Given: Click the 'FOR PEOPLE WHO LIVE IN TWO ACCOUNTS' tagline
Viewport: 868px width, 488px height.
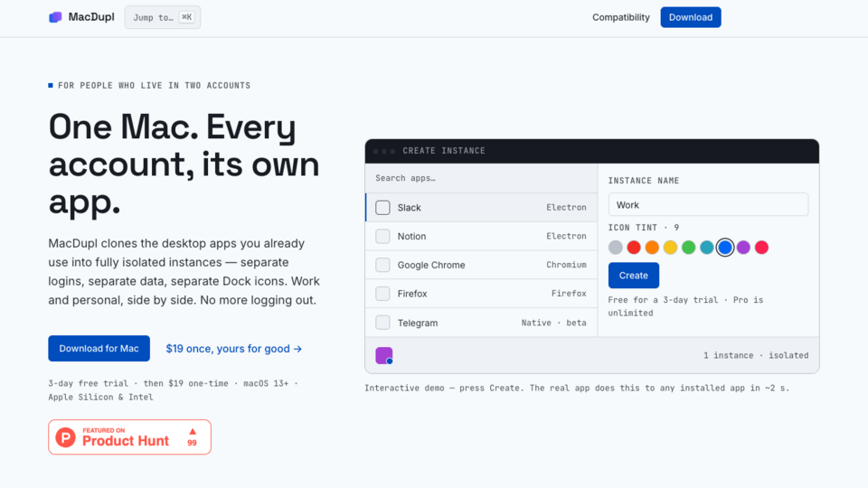Looking at the screenshot, I should point(154,85).
